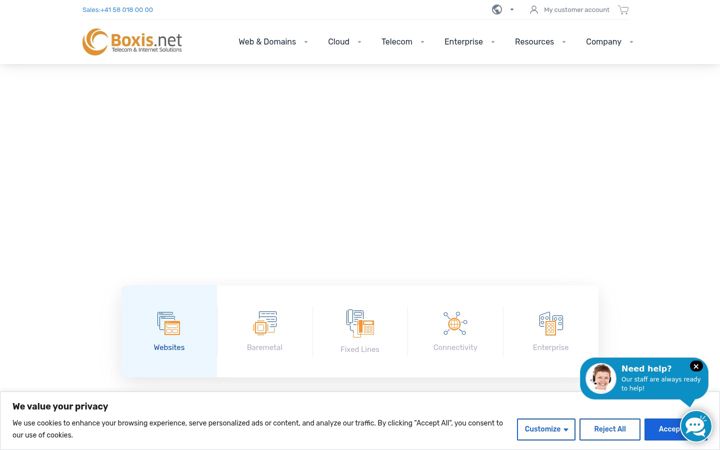Open the Telecom menu
The width and height of the screenshot is (720, 450).
[x=397, y=42]
